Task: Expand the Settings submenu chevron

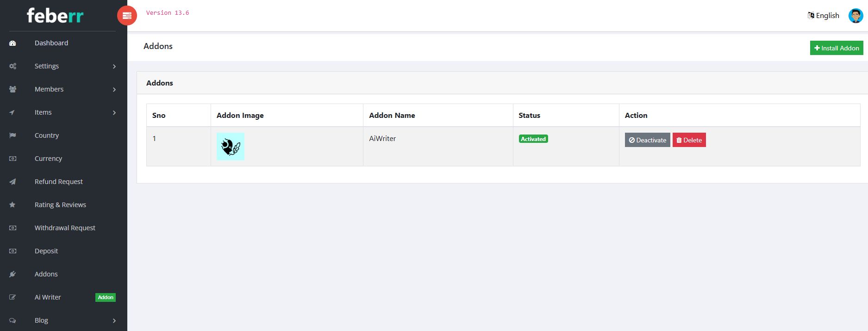Action: pyautogui.click(x=114, y=67)
